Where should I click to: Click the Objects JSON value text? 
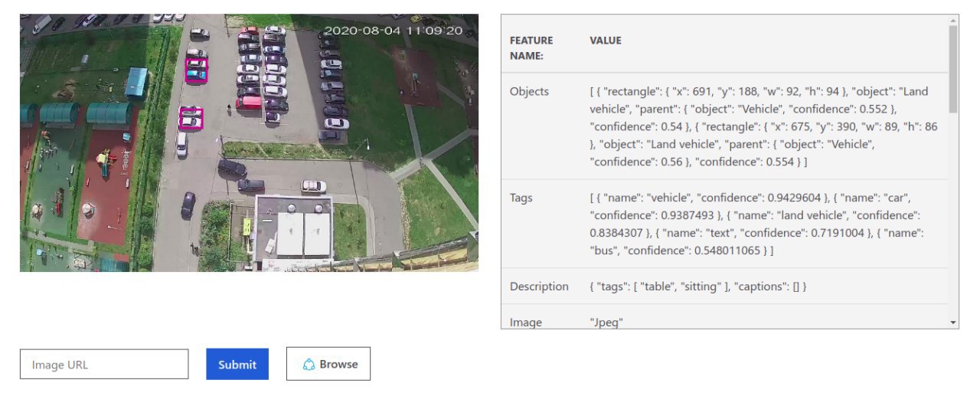[763, 126]
